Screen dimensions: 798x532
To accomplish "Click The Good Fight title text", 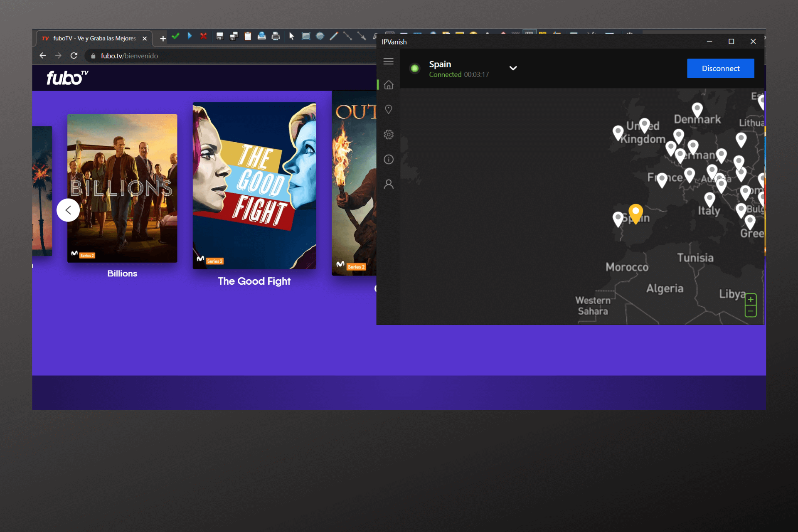I will pos(254,281).
